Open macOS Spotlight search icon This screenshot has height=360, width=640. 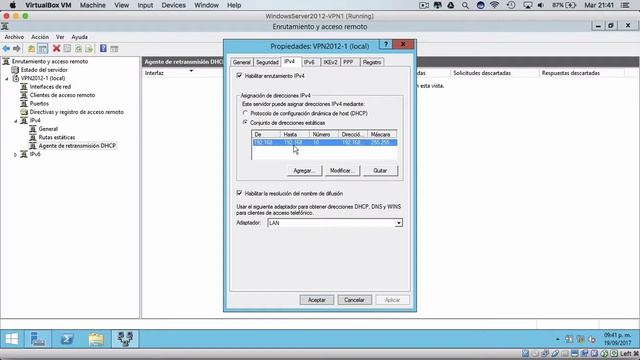click(465, 5)
